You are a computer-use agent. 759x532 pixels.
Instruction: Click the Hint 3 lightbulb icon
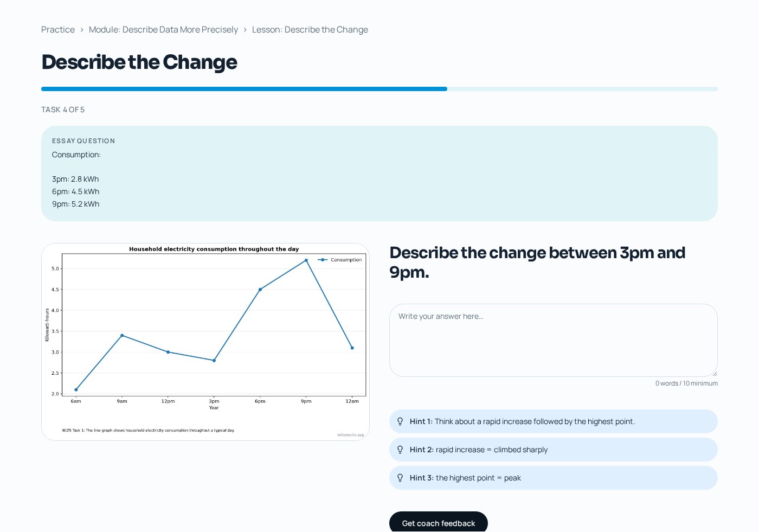(x=400, y=478)
